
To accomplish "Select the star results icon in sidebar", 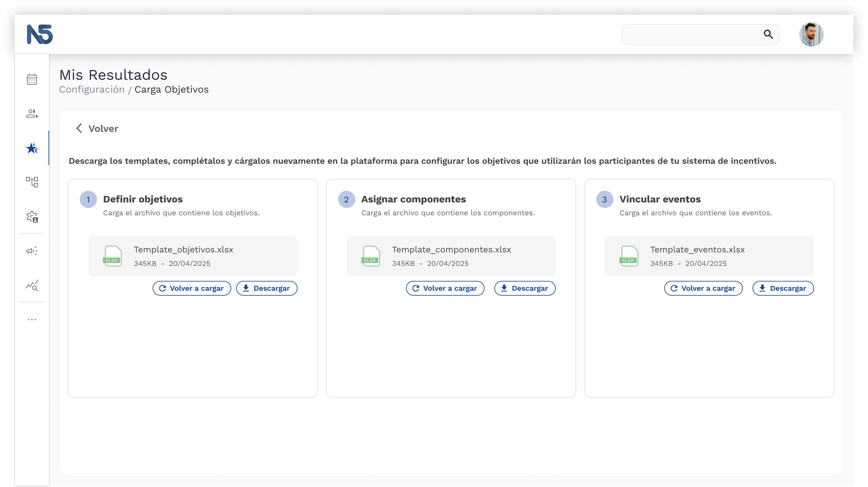I will [32, 148].
